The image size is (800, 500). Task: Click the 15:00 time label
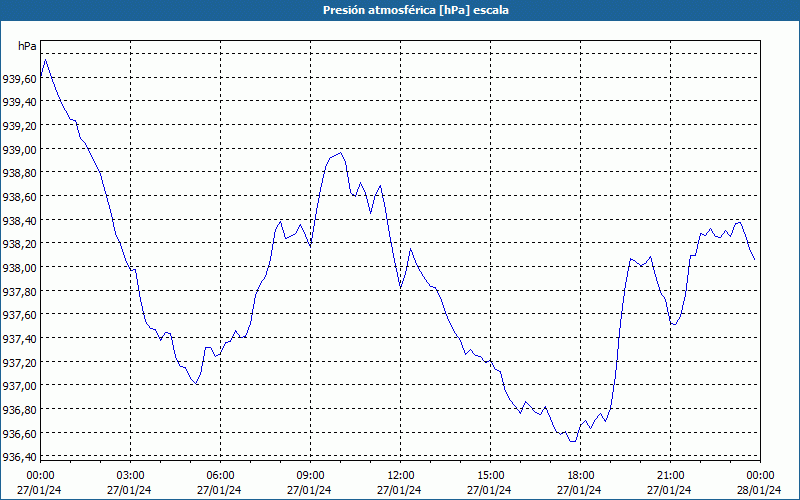click(490, 474)
